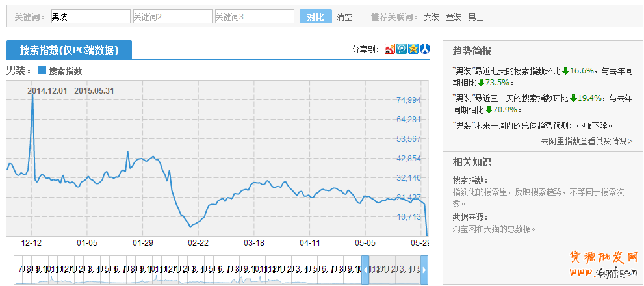Click the peak point near 12-12 on chart

click(32, 96)
